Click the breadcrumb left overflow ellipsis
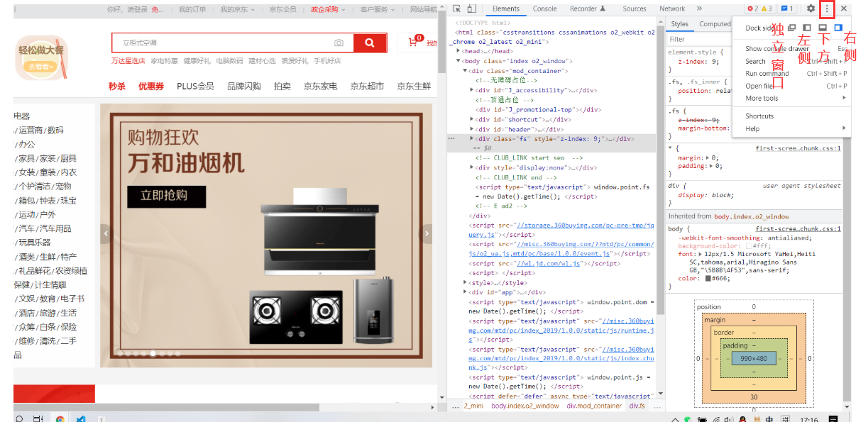Image resolution: width=868 pixels, height=422 pixels. tap(456, 406)
